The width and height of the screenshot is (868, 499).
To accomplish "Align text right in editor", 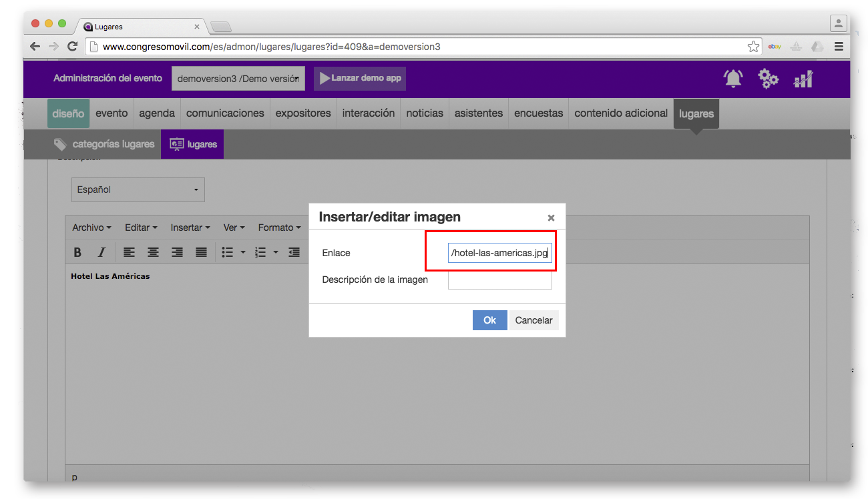I will point(177,252).
